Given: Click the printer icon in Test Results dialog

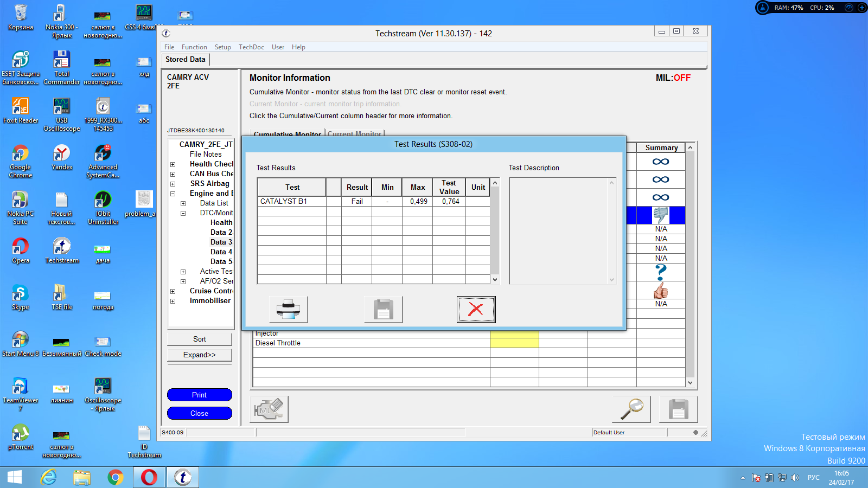Looking at the screenshot, I should (288, 310).
